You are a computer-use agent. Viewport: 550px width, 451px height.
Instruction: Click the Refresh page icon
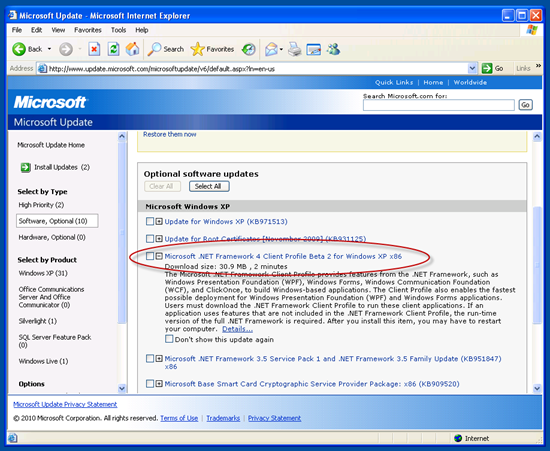113,49
